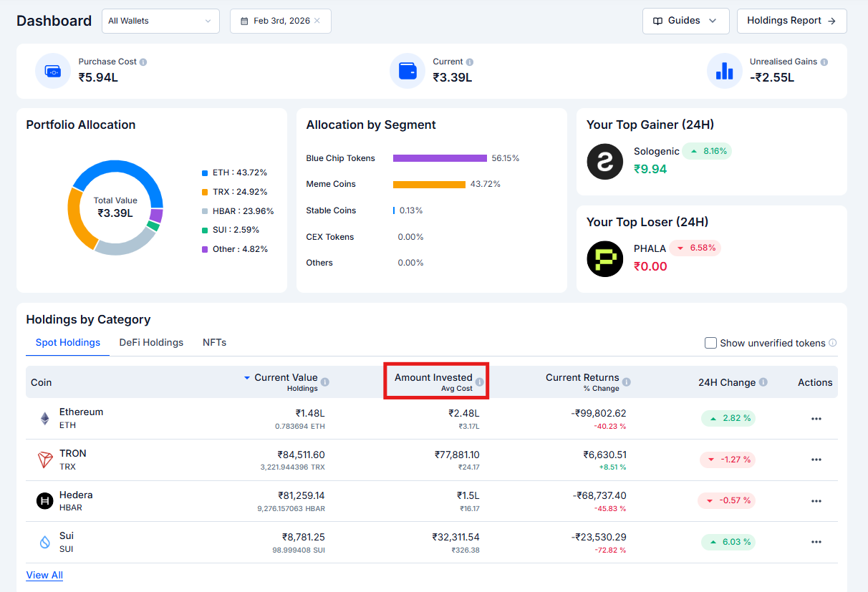Click info icon next to Current

(470, 62)
